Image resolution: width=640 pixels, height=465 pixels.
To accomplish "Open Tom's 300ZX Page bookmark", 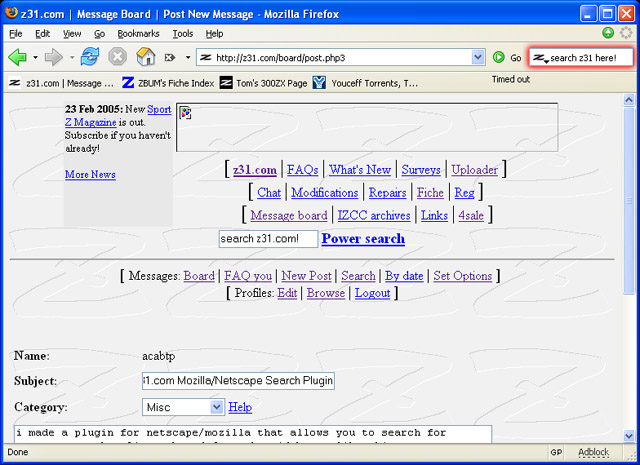I will [x=264, y=83].
